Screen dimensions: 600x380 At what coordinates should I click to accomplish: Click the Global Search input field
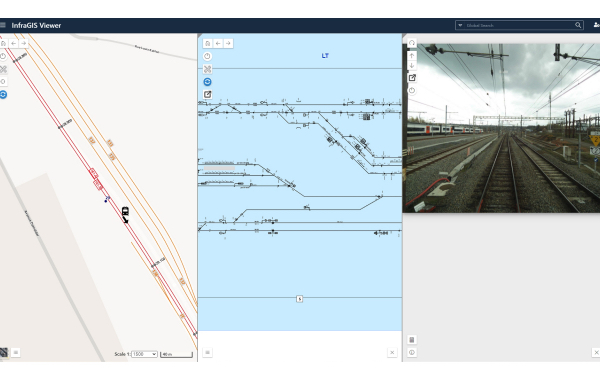pyautogui.click(x=518, y=25)
